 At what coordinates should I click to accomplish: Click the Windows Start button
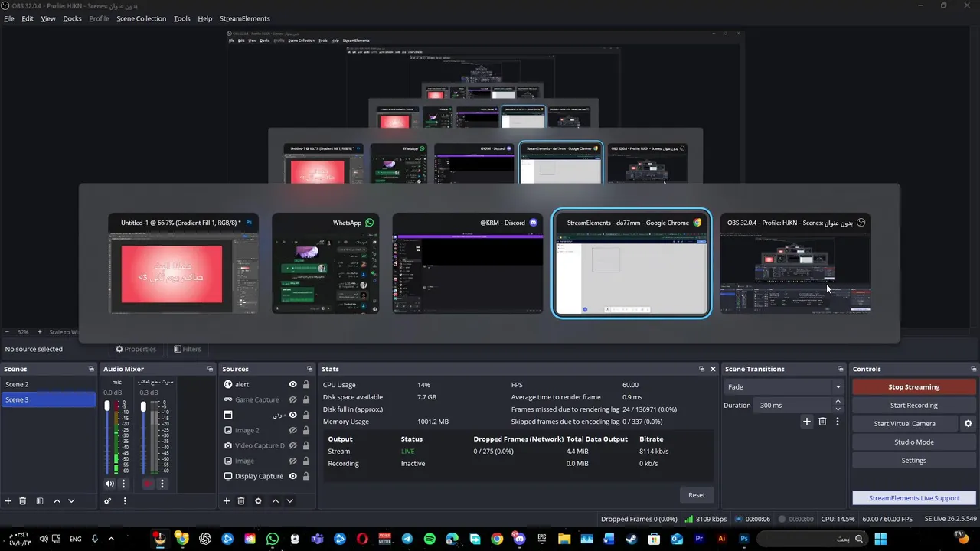880,539
